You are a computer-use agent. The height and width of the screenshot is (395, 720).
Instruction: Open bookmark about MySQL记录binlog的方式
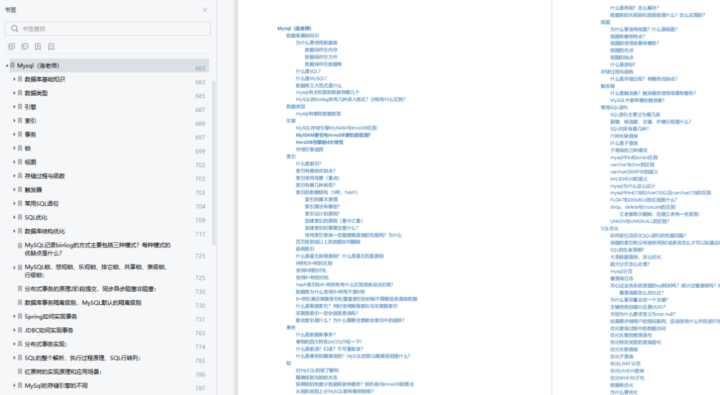[x=97, y=249]
